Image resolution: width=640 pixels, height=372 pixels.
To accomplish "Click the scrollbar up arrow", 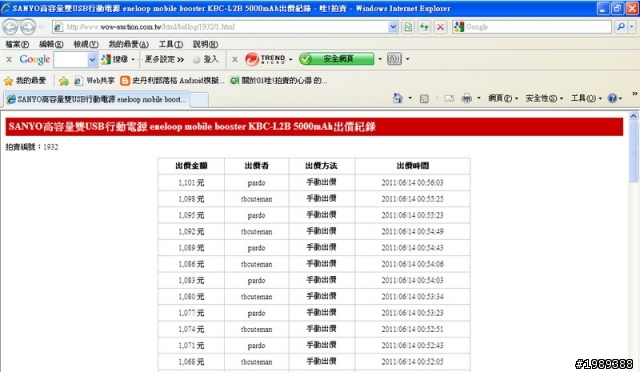I will 633,116.
